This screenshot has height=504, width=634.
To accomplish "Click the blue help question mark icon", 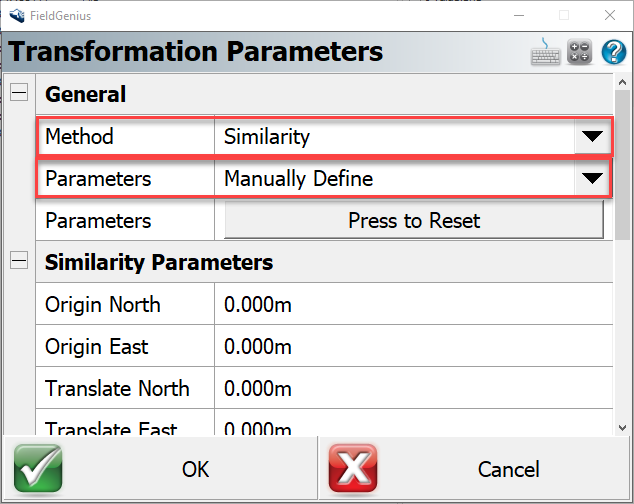I will click(613, 52).
